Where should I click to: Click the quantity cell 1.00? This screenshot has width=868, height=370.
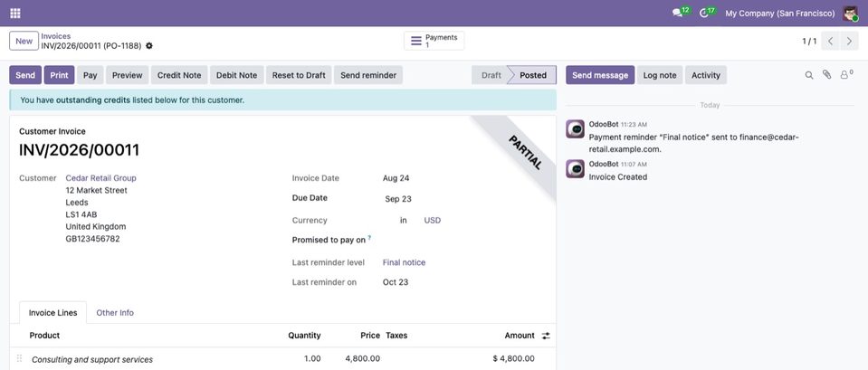(x=312, y=358)
